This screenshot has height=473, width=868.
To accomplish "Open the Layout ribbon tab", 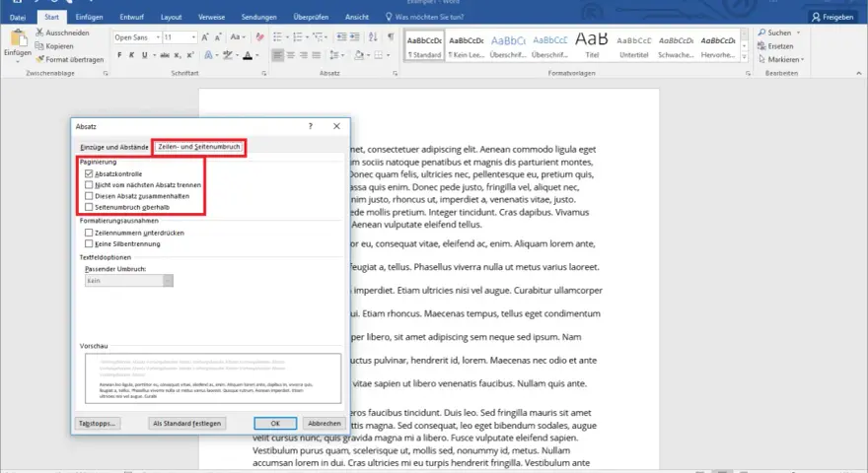I will (171, 17).
